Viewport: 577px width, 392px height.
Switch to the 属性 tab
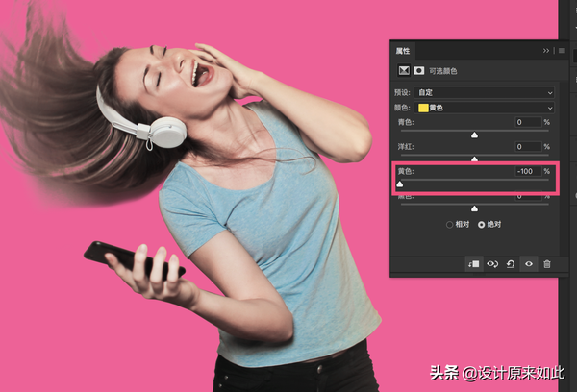pos(403,50)
